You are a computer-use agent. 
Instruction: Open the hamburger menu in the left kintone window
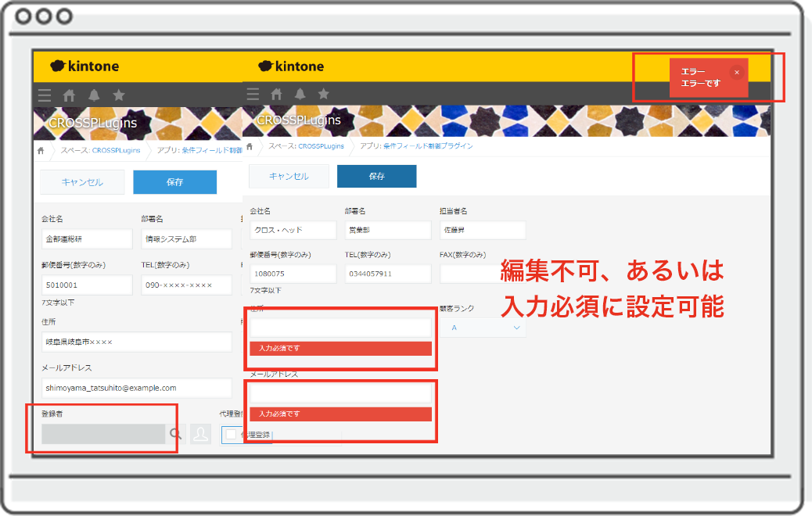45,95
